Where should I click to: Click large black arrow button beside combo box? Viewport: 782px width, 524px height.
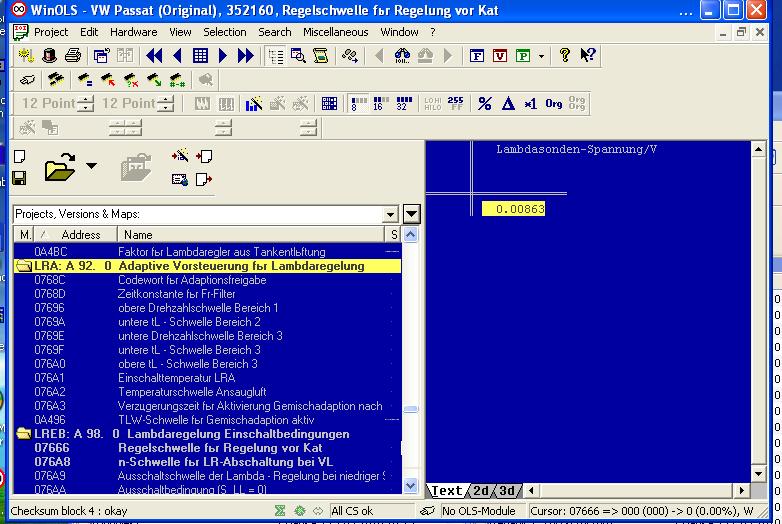pyautogui.click(x=411, y=214)
